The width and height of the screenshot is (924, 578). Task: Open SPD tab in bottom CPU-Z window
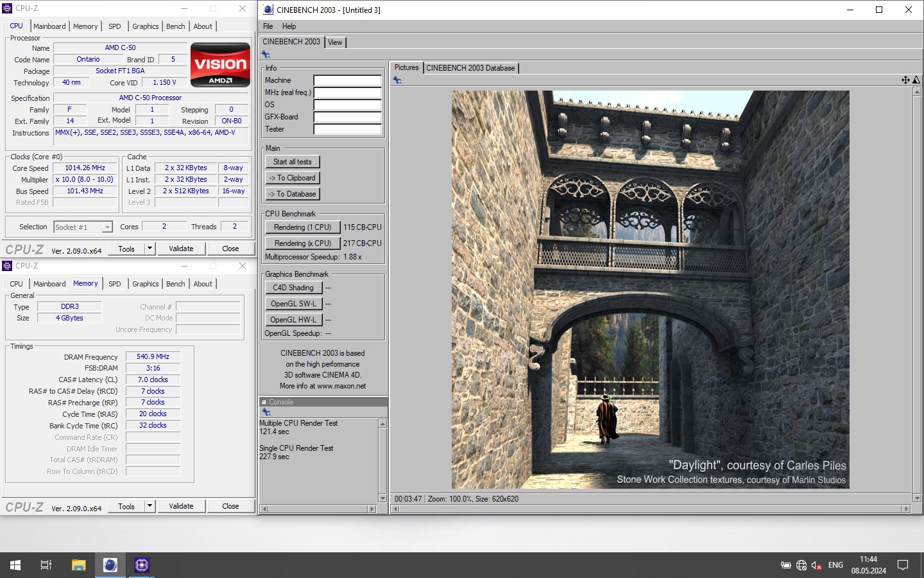[115, 284]
